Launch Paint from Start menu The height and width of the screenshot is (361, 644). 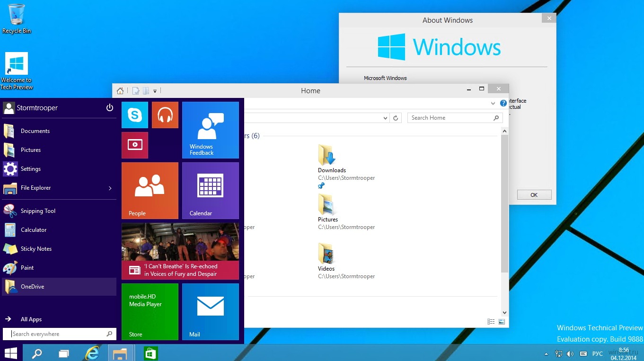pyautogui.click(x=59, y=268)
